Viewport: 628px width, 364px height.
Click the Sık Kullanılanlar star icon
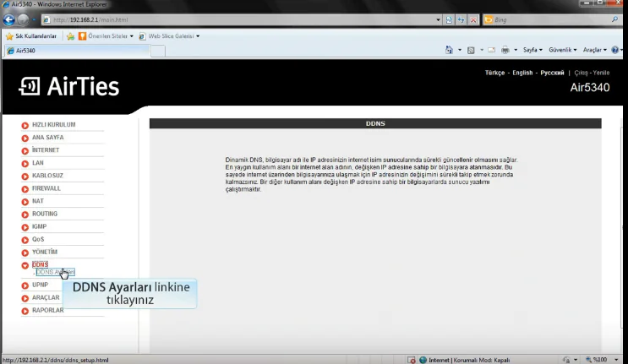click(9, 36)
